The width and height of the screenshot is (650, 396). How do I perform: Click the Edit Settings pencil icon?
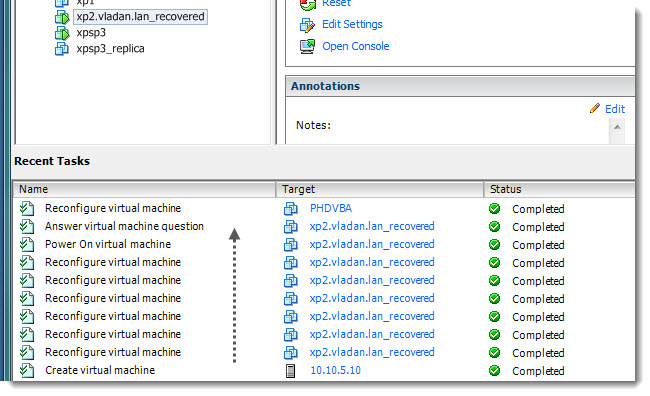(307, 25)
